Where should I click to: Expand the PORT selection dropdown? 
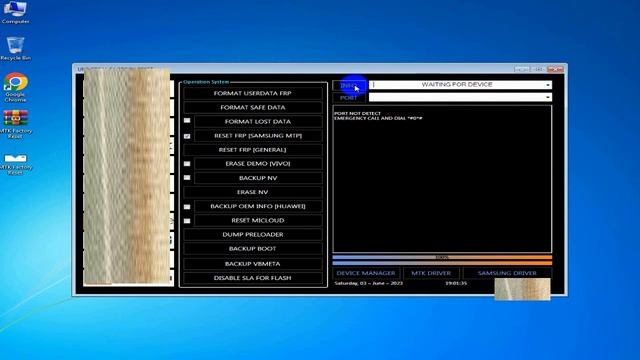(547, 97)
